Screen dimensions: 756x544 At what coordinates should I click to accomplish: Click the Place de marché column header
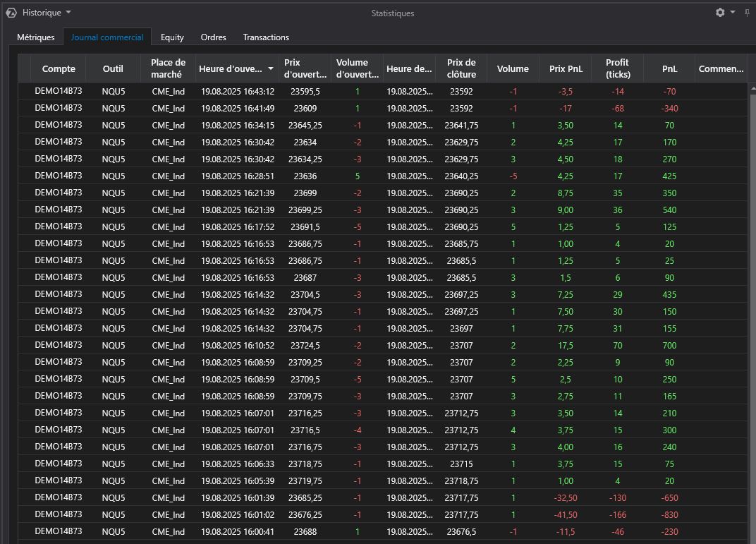pos(168,68)
